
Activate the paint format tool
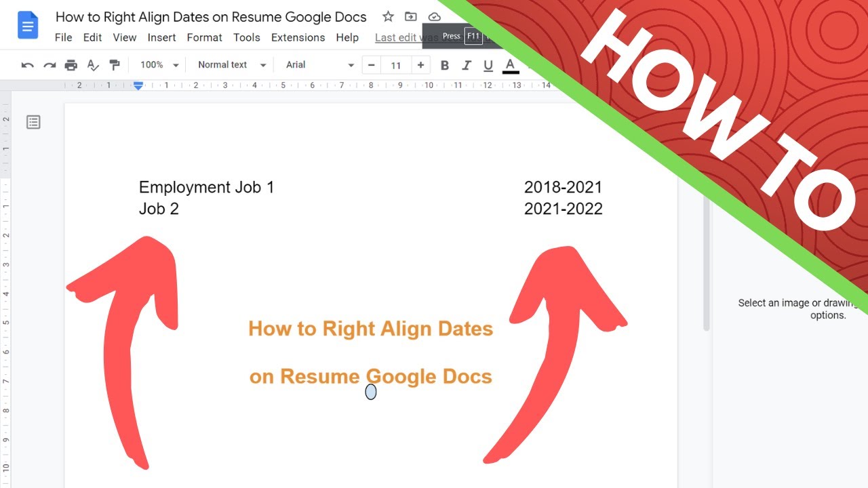pyautogui.click(x=115, y=65)
